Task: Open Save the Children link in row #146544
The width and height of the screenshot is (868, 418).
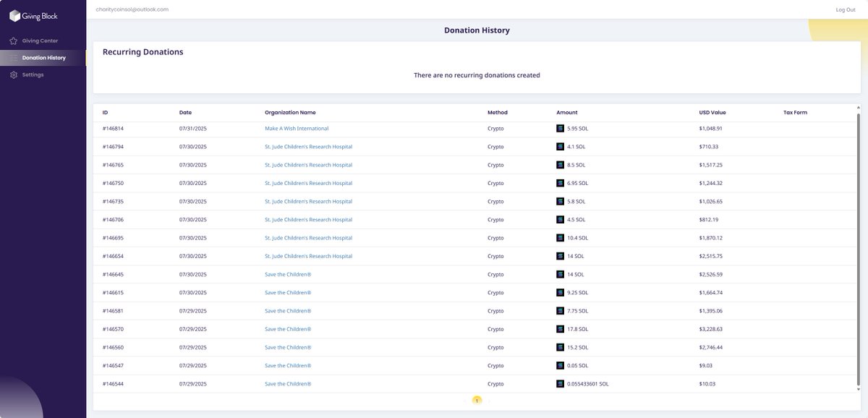Action: pos(288,384)
